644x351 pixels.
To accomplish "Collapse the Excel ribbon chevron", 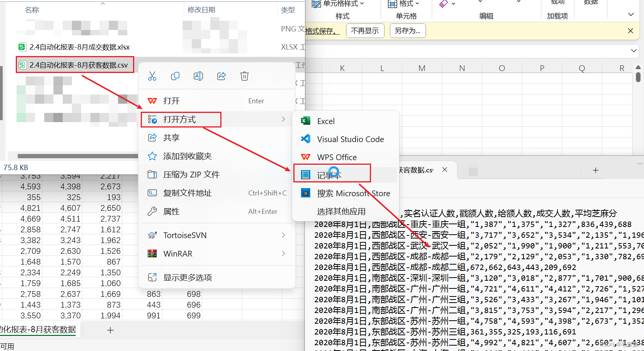I will pyautogui.click(x=631, y=15).
